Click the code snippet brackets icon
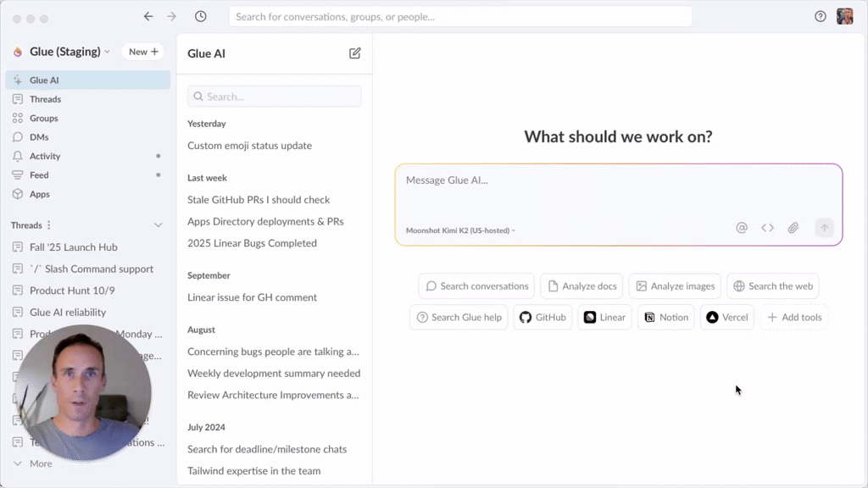This screenshot has width=868, height=488. coord(767,228)
